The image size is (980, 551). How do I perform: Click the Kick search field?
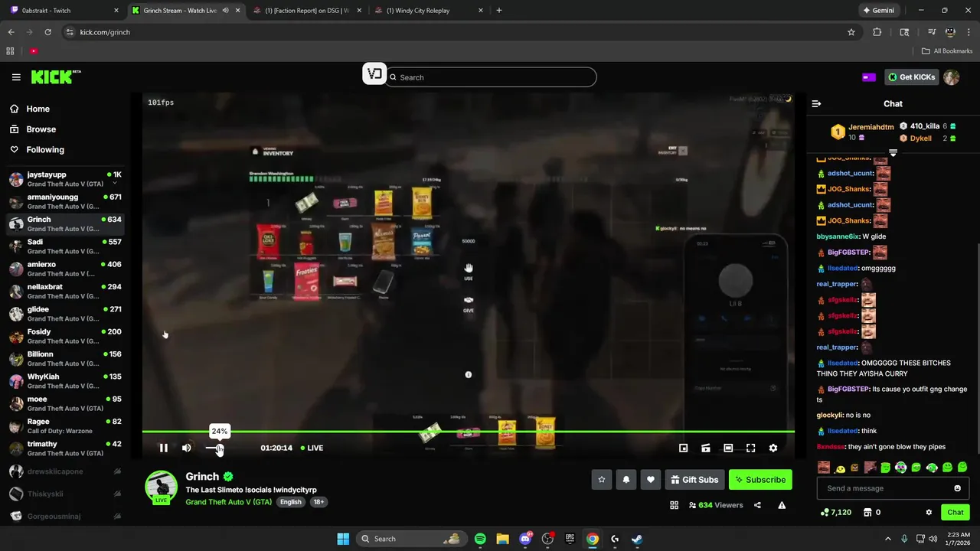click(491, 77)
